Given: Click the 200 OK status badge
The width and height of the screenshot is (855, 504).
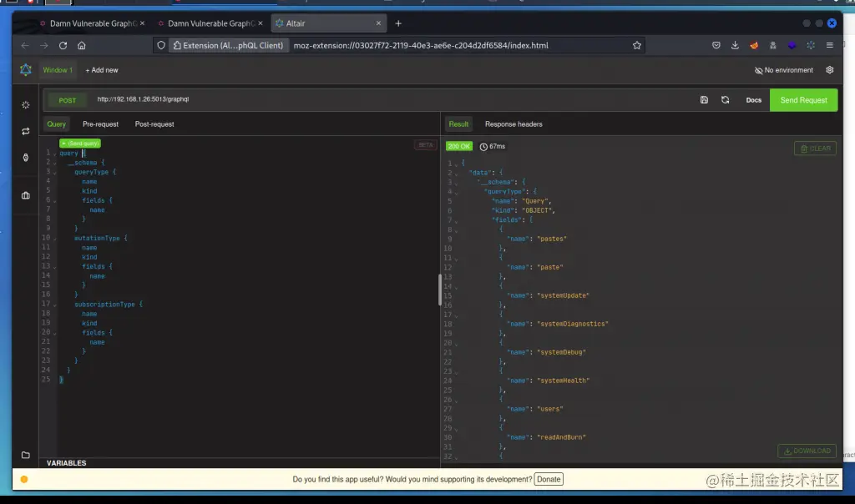Looking at the screenshot, I should pos(458,147).
